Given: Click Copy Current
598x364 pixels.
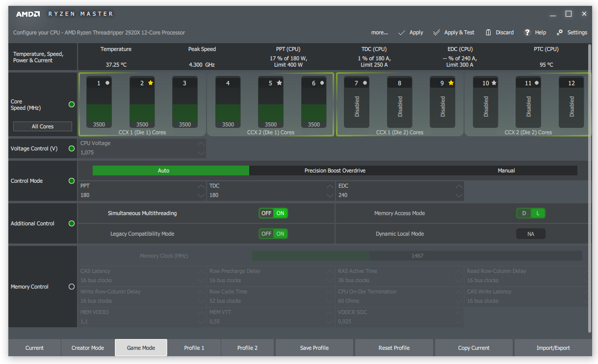Looking at the screenshot, I should click(474, 348).
